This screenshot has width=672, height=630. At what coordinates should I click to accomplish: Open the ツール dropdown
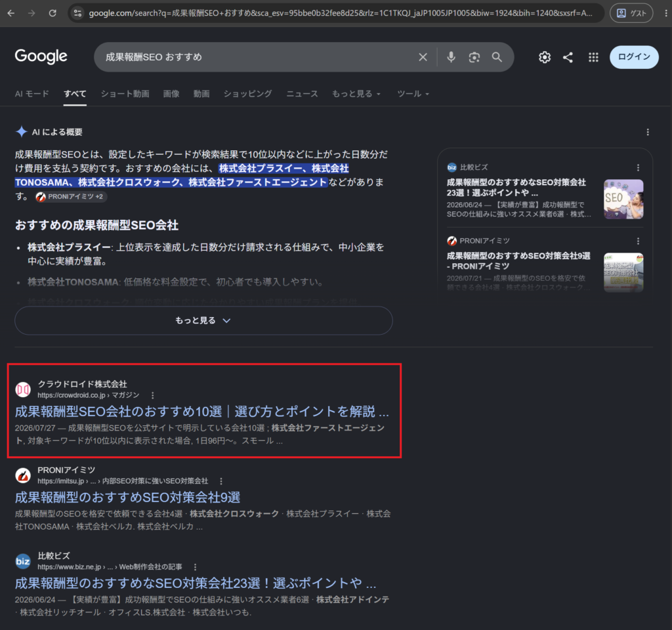413,93
